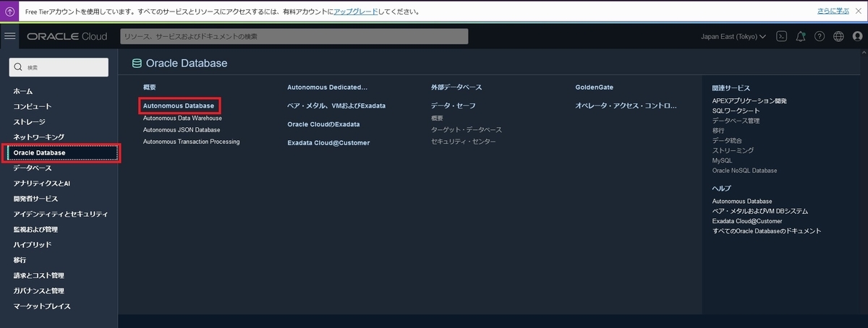The image size is (868, 328).
Task: Select アイデンティティとセキュリティ in the sidebar
Action: click(61, 214)
